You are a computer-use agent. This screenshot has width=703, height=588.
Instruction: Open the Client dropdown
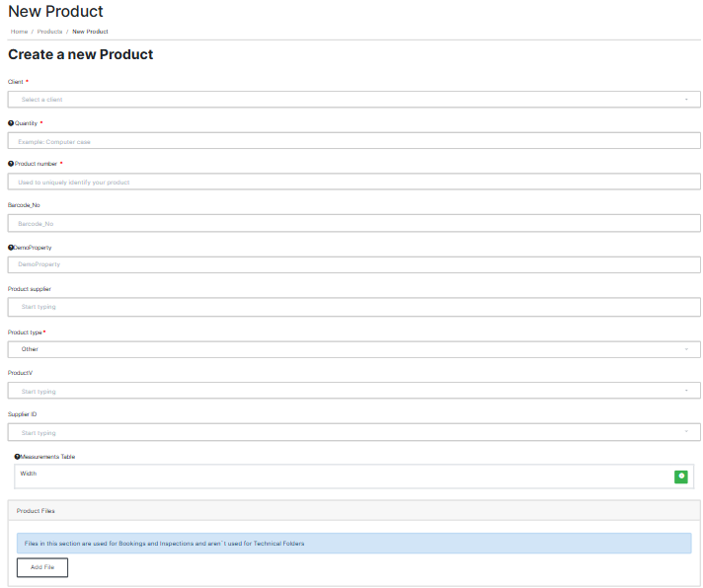tap(353, 100)
